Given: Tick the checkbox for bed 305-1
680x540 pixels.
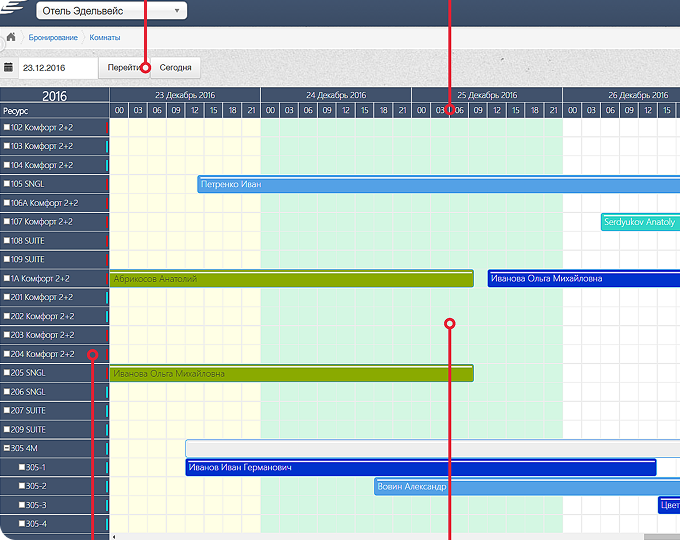Looking at the screenshot, I should (22, 467).
